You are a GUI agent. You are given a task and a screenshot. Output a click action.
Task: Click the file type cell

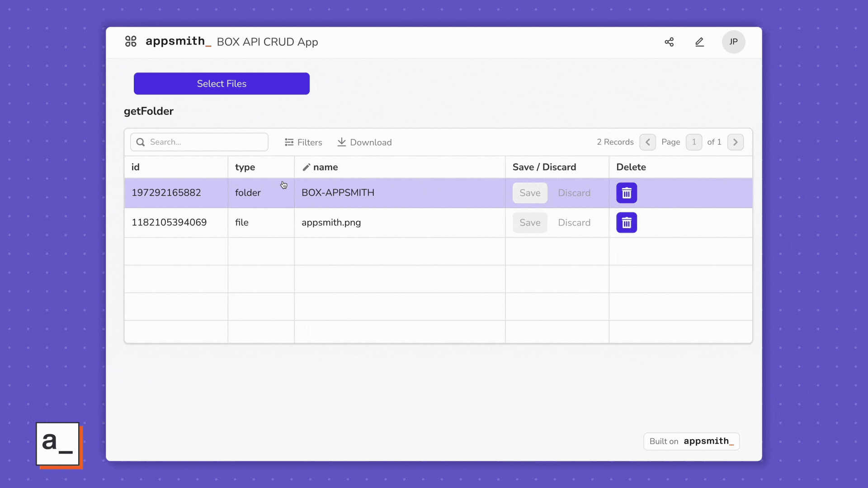tap(261, 223)
